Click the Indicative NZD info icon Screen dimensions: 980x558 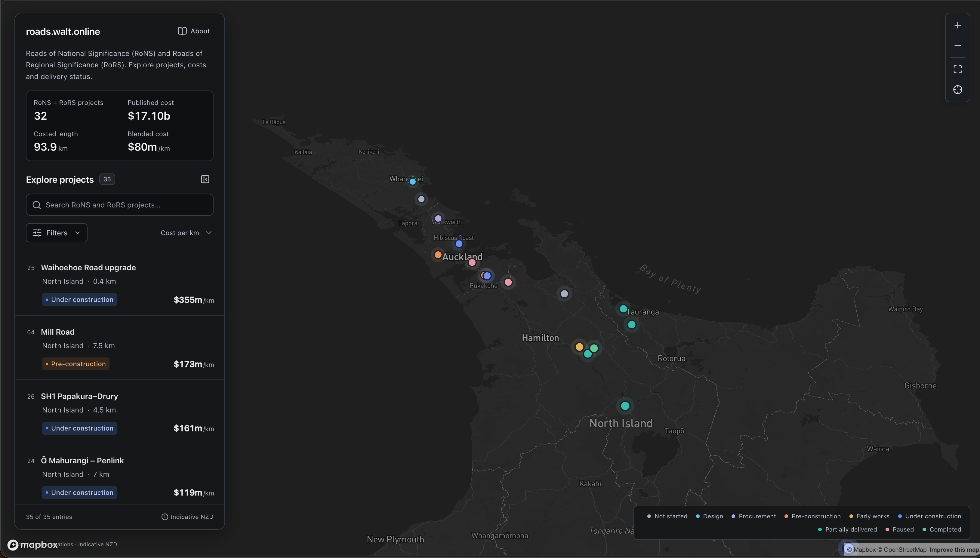(165, 517)
